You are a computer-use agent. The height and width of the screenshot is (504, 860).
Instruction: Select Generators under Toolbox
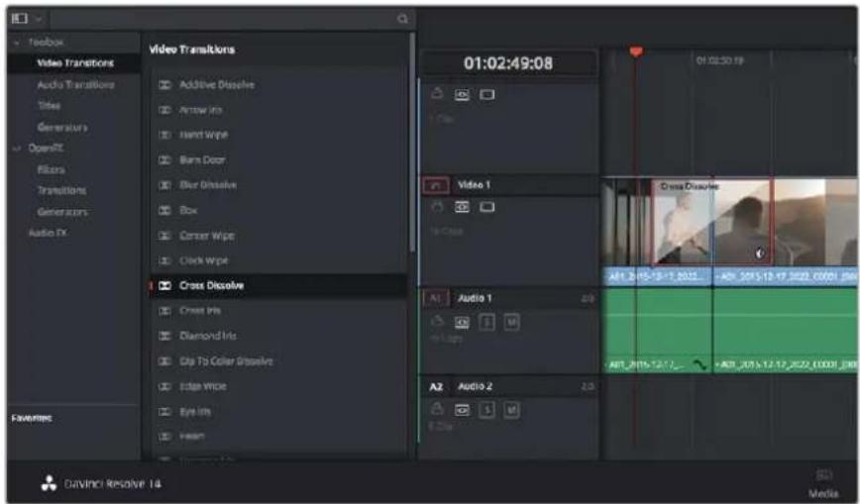click(x=62, y=127)
